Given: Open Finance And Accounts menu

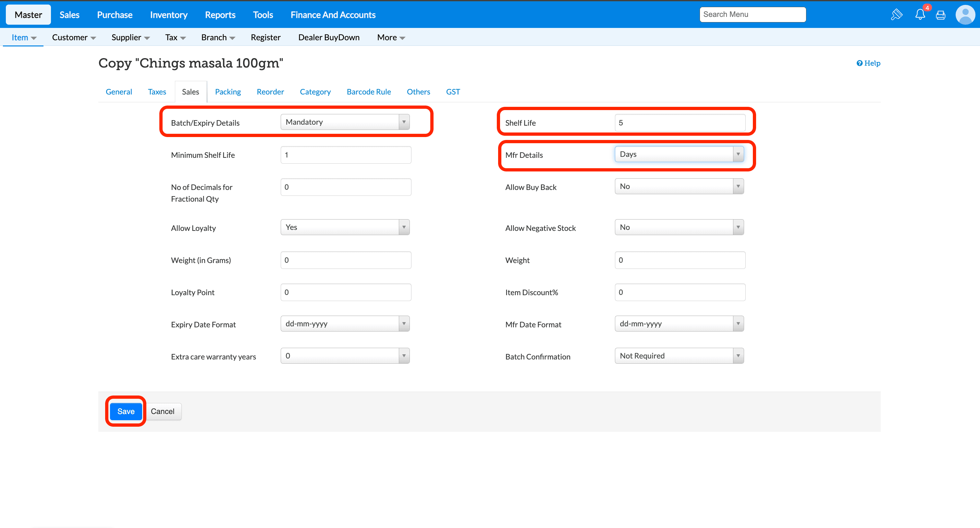Looking at the screenshot, I should [333, 15].
